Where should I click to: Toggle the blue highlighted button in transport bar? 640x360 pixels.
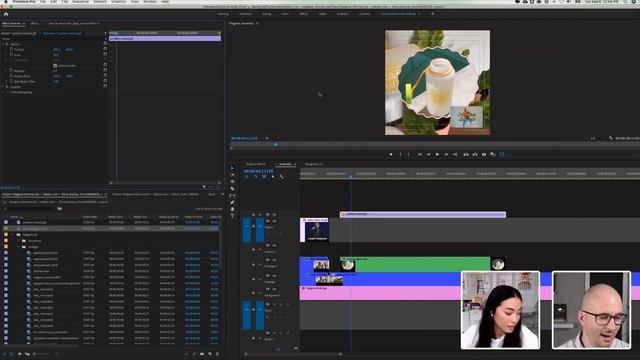point(502,155)
